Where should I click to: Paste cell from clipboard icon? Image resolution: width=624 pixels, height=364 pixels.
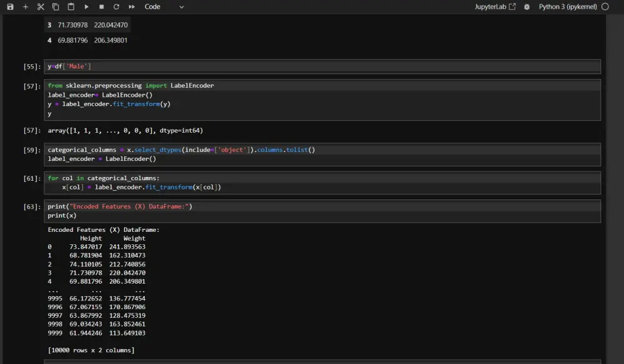coord(71,7)
